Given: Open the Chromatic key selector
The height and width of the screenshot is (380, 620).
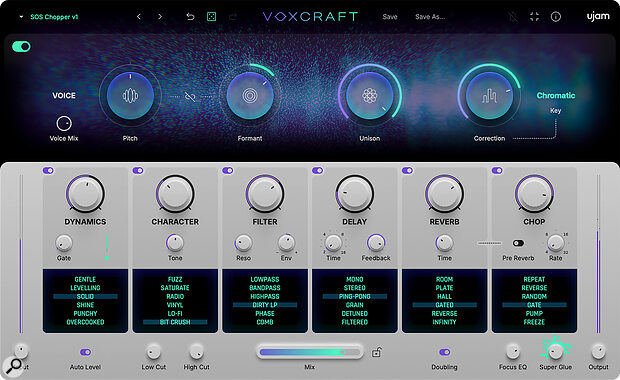Looking at the screenshot, I should coord(556,95).
